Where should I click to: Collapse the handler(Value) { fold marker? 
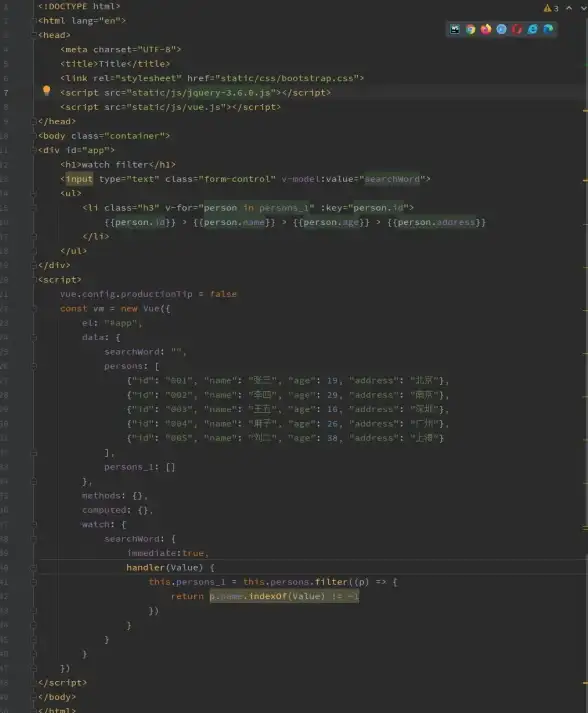[34, 567]
